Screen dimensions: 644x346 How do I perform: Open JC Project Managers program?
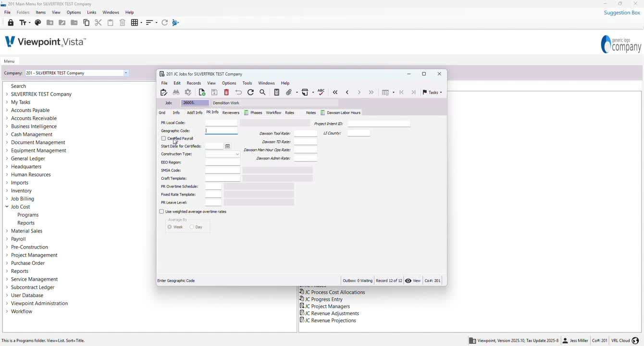click(324, 306)
